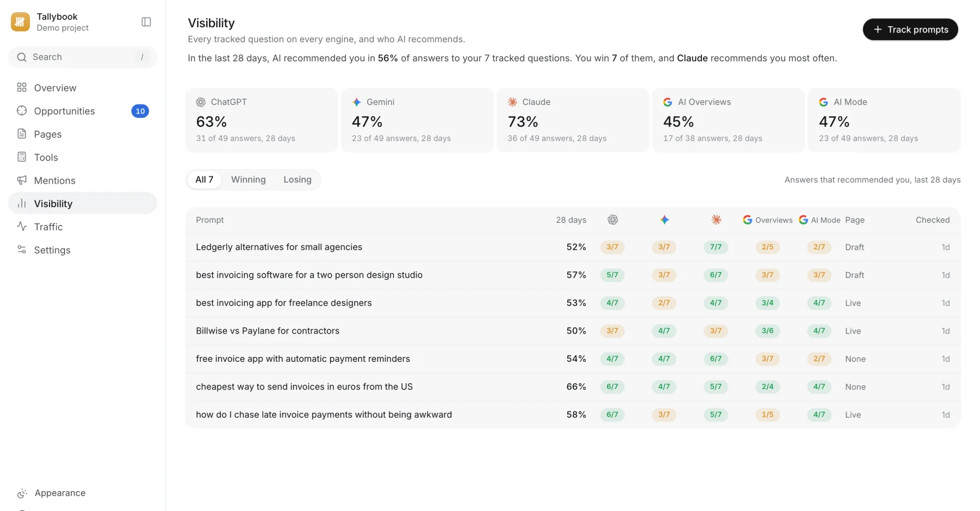
Task: Click Live page status in Billwise row
Action: pyautogui.click(x=853, y=331)
